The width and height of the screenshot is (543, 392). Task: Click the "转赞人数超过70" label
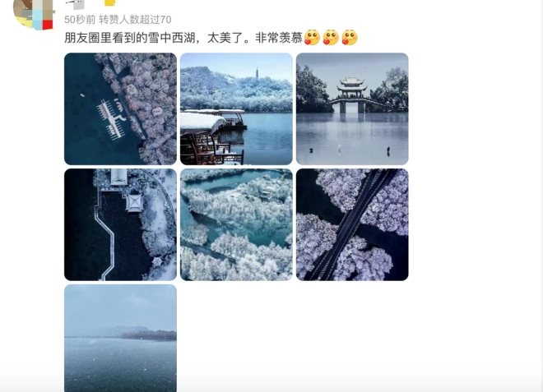click(x=135, y=20)
